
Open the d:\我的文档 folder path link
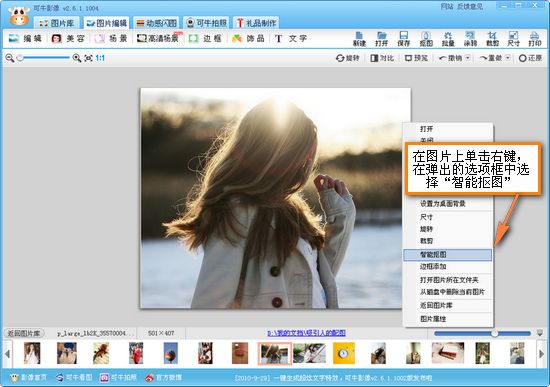point(306,333)
